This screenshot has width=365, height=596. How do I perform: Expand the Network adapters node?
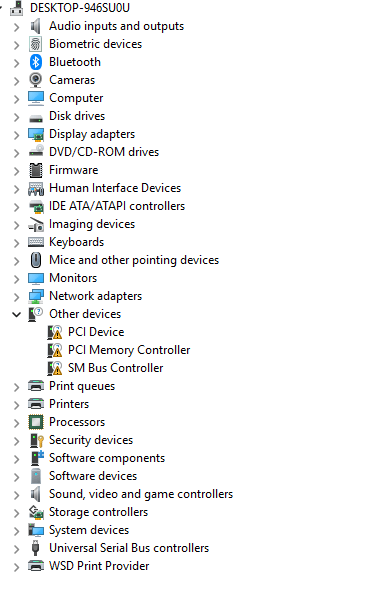pyautogui.click(x=16, y=297)
